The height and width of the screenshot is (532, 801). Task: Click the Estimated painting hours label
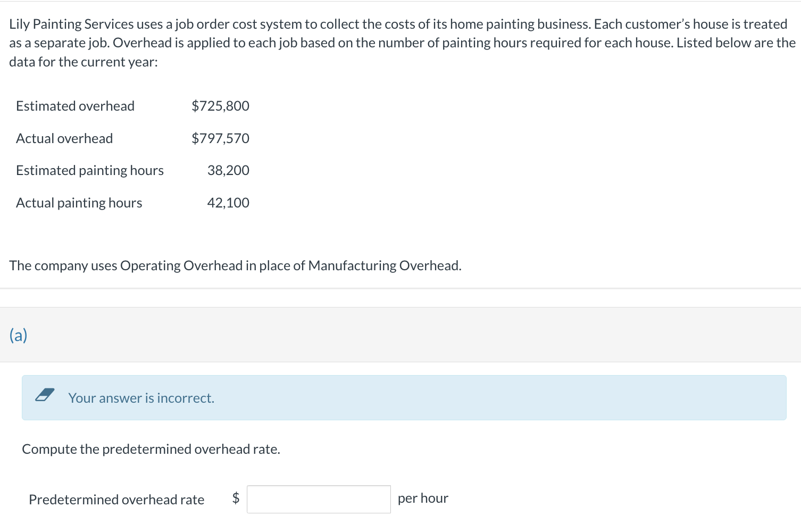(90, 170)
